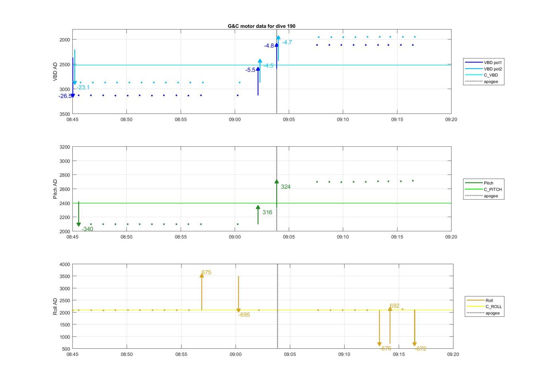The width and height of the screenshot is (557, 392).
Task: Click the -4.8 VBD annotation
Action: 269,46
